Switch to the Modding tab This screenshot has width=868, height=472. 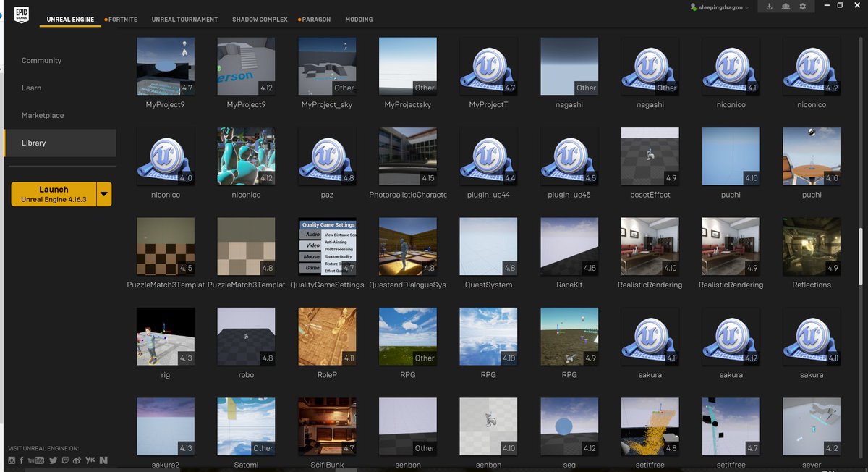[359, 20]
